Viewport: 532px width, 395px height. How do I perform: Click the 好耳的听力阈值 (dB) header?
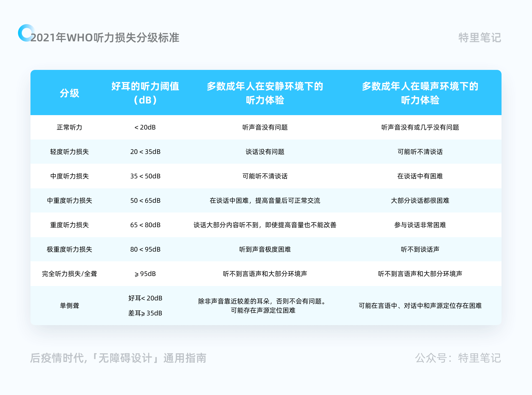(x=145, y=93)
